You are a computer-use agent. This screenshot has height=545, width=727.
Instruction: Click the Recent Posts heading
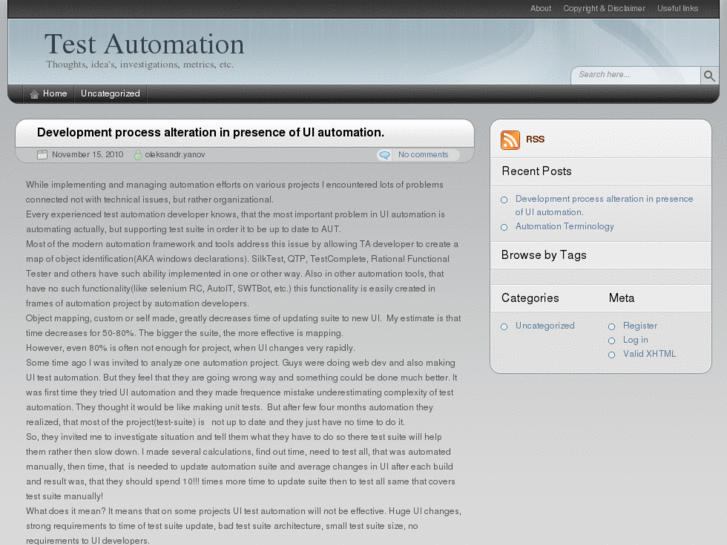536,171
